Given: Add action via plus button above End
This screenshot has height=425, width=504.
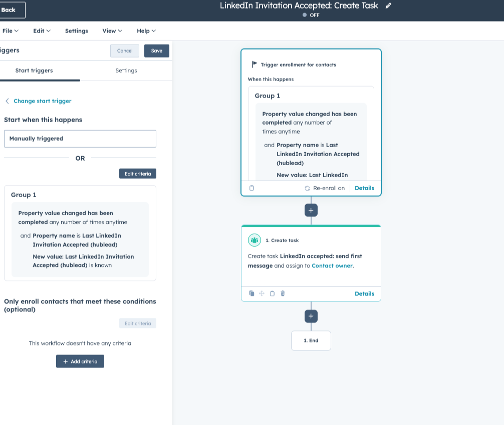Looking at the screenshot, I should pyautogui.click(x=311, y=316).
